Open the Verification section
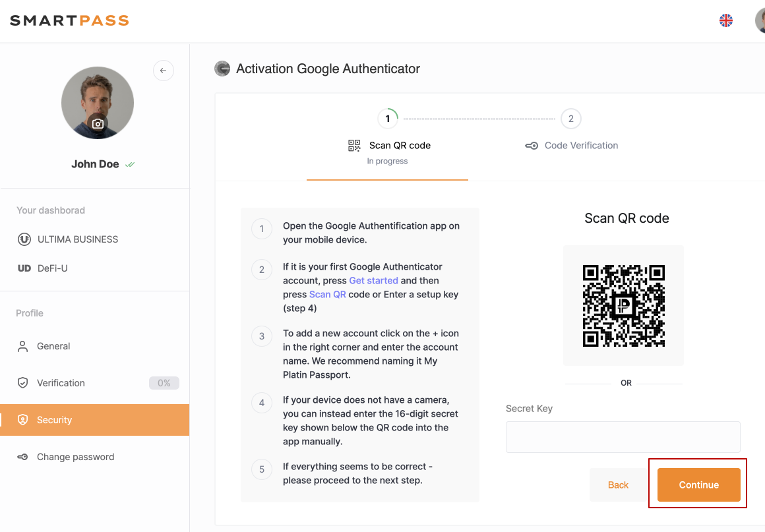This screenshot has width=765, height=532. tap(61, 383)
